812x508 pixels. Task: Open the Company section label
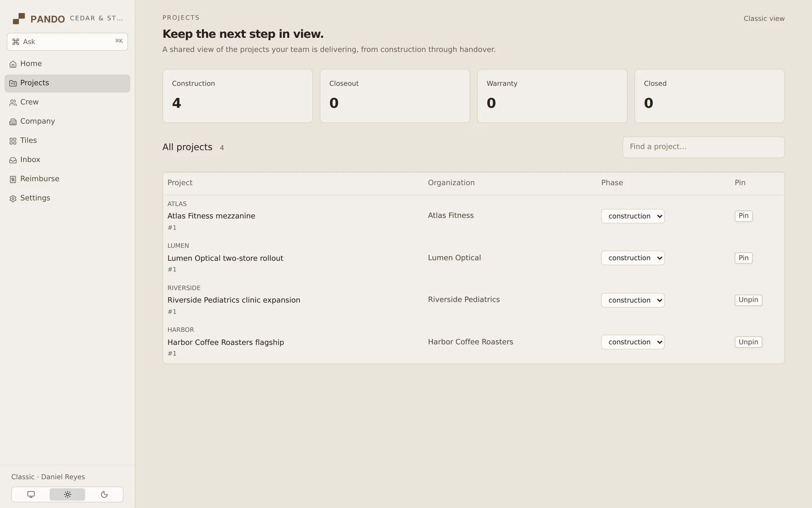(38, 121)
